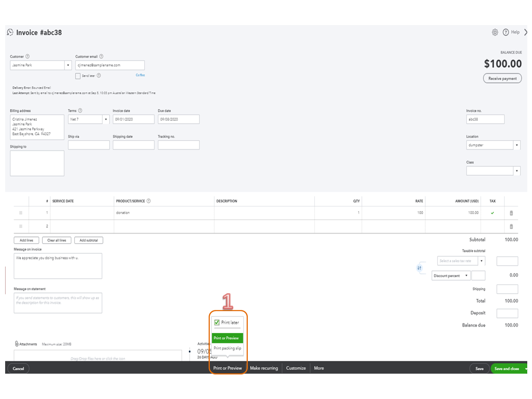Click the invoice history clock icon
532x399 pixels.
(x=9, y=32)
